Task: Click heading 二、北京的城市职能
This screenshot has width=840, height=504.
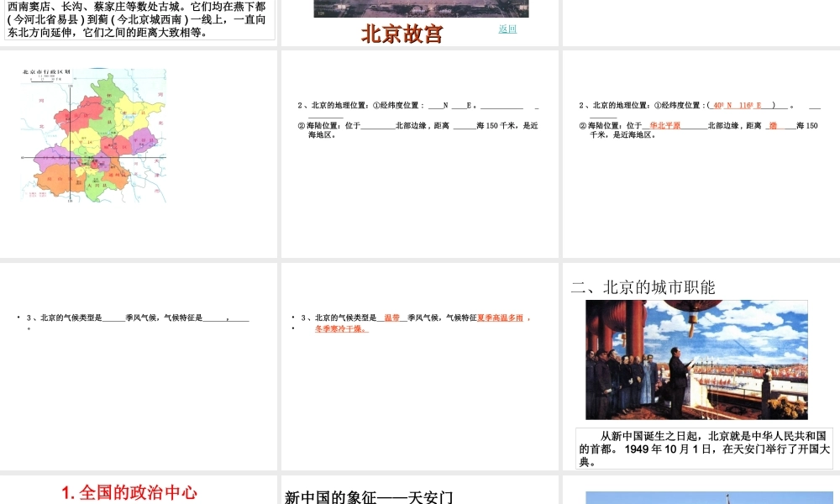Action: (x=643, y=287)
